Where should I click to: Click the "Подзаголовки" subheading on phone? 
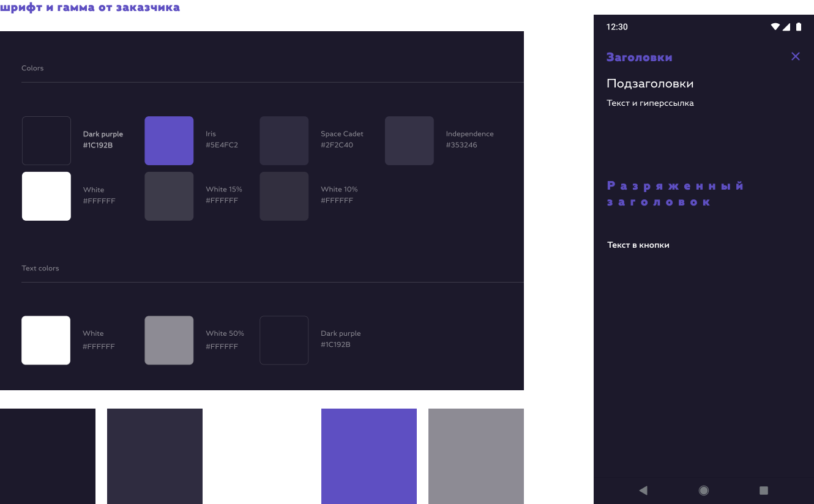click(650, 83)
